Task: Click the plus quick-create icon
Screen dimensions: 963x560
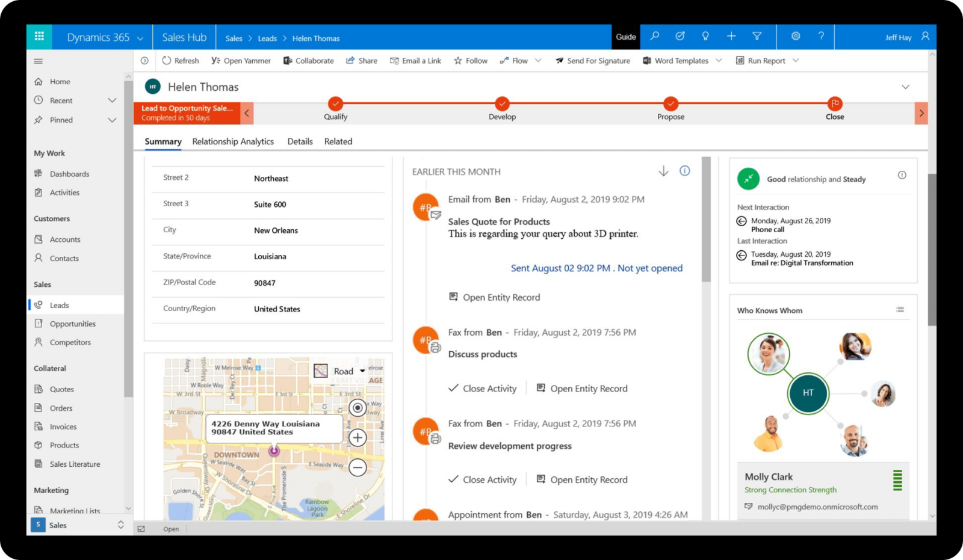Action: [731, 36]
